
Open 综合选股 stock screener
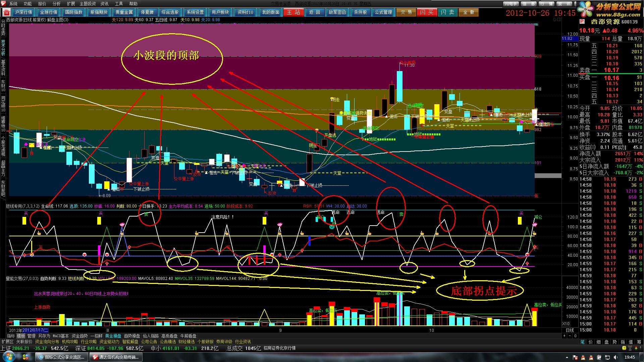tap(170, 12)
